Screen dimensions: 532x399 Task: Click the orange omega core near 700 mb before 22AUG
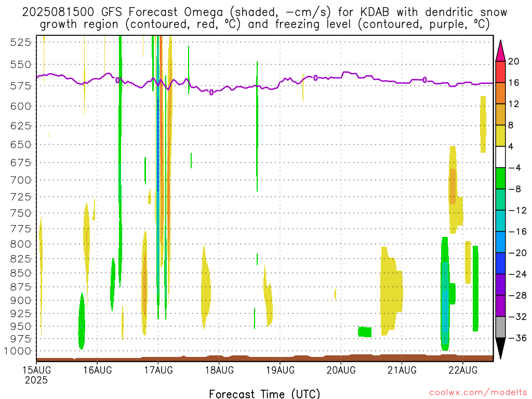pyautogui.click(x=453, y=187)
